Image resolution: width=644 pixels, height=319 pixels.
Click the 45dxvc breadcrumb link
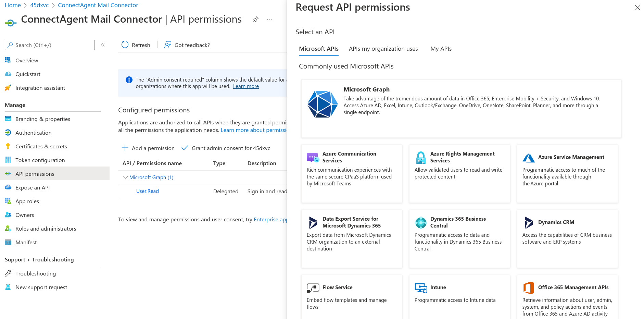pos(39,5)
